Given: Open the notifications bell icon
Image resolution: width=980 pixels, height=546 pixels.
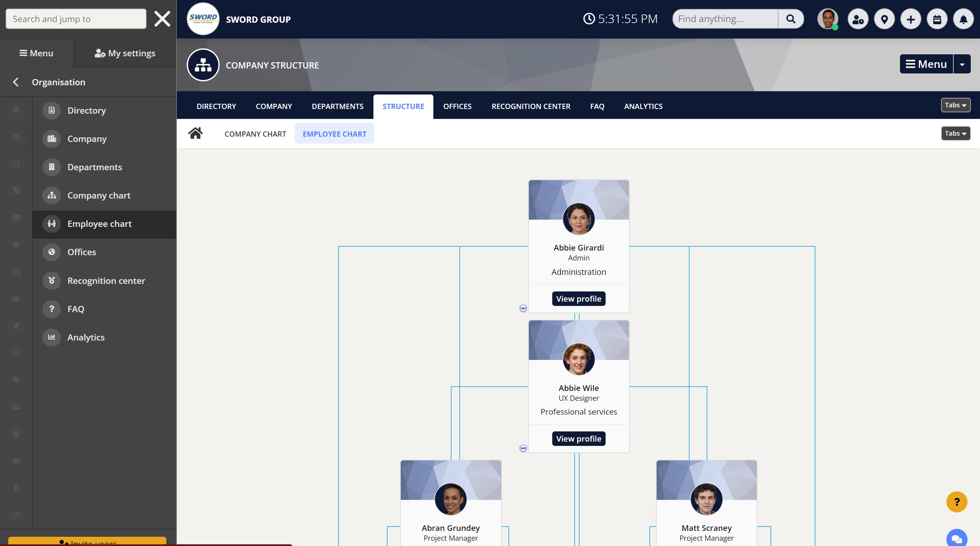Looking at the screenshot, I should [x=963, y=19].
